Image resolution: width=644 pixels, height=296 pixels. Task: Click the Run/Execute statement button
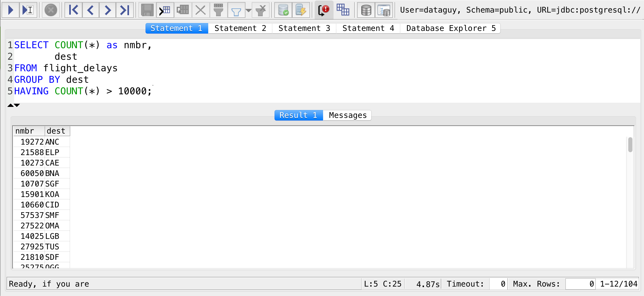coord(11,9)
